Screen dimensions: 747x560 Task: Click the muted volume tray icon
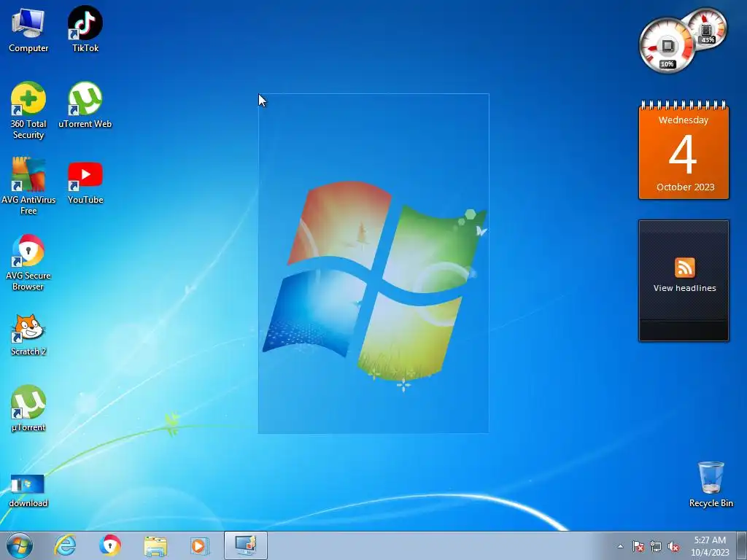[673, 546]
